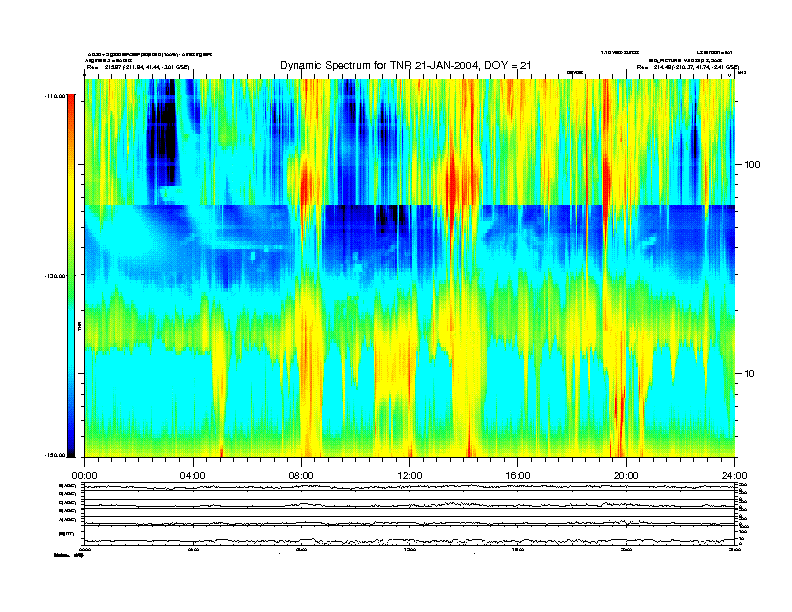This screenshot has width=792, height=612.
Task: Click the 20:00 time axis label
Action: [626, 476]
